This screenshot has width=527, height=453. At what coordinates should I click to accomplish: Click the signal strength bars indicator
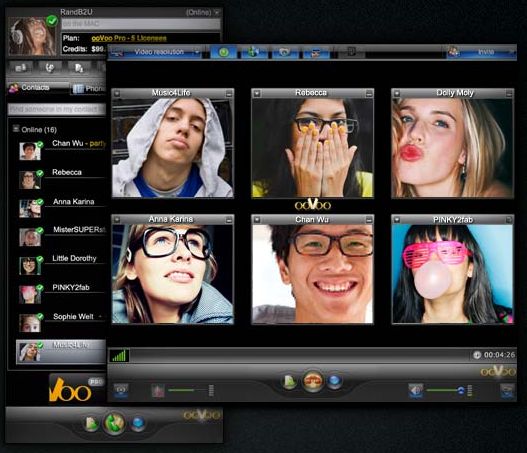click(x=119, y=356)
